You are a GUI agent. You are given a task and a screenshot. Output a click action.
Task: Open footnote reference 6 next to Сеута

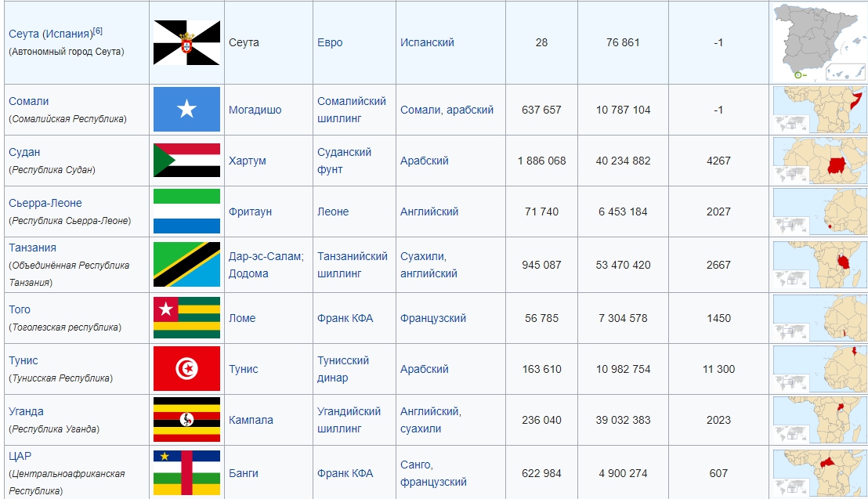(98, 31)
